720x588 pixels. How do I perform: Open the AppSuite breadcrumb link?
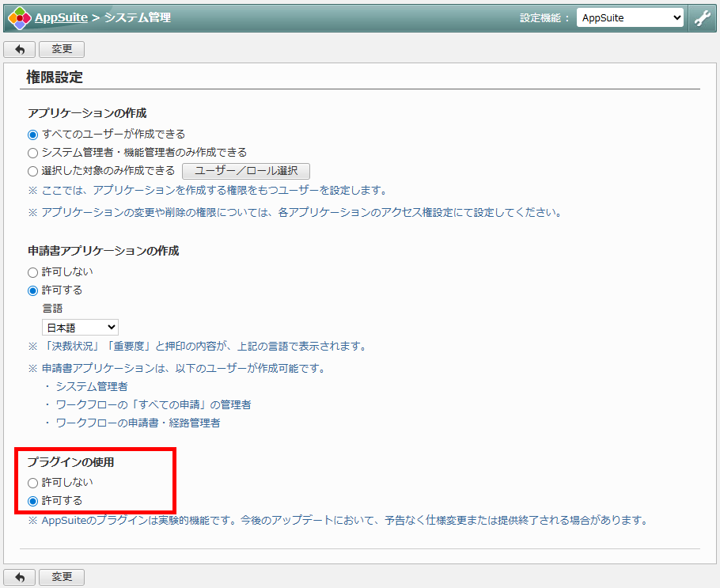tap(61, 17)
